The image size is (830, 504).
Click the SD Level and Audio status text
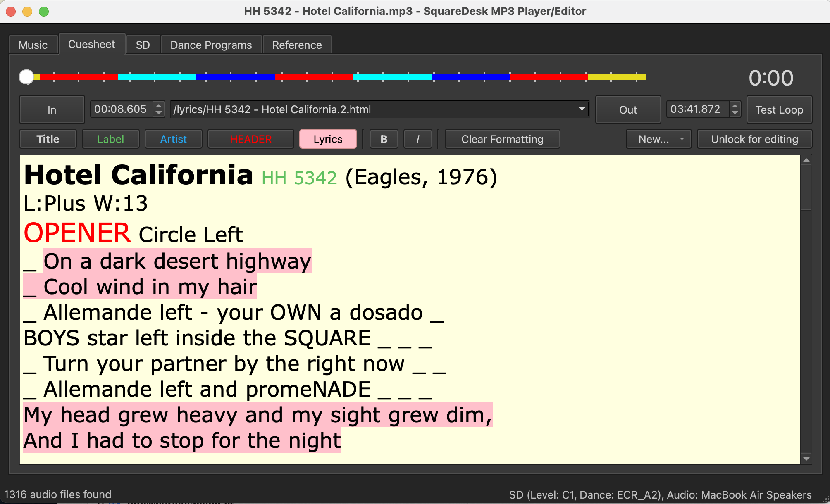[660, 494]
